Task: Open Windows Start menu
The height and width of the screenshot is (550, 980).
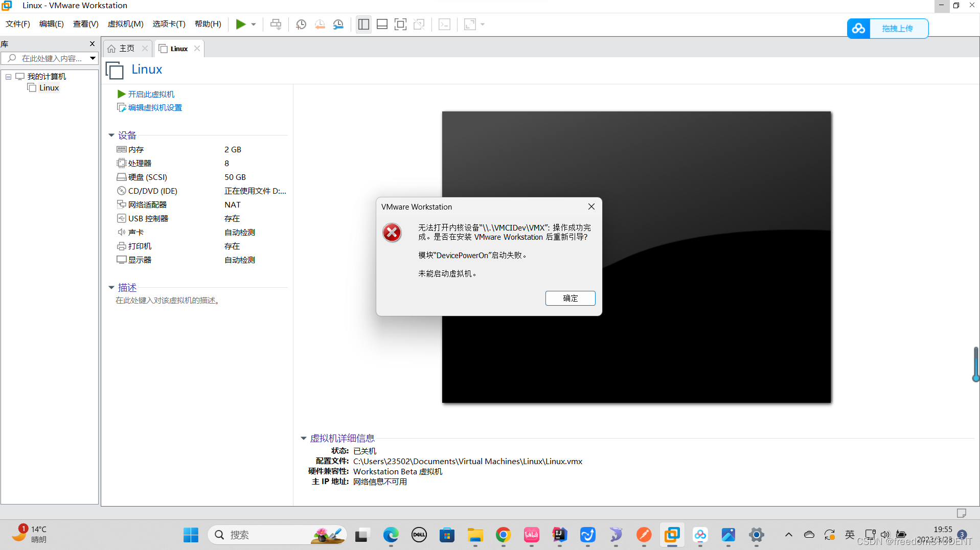Action: 191,535
